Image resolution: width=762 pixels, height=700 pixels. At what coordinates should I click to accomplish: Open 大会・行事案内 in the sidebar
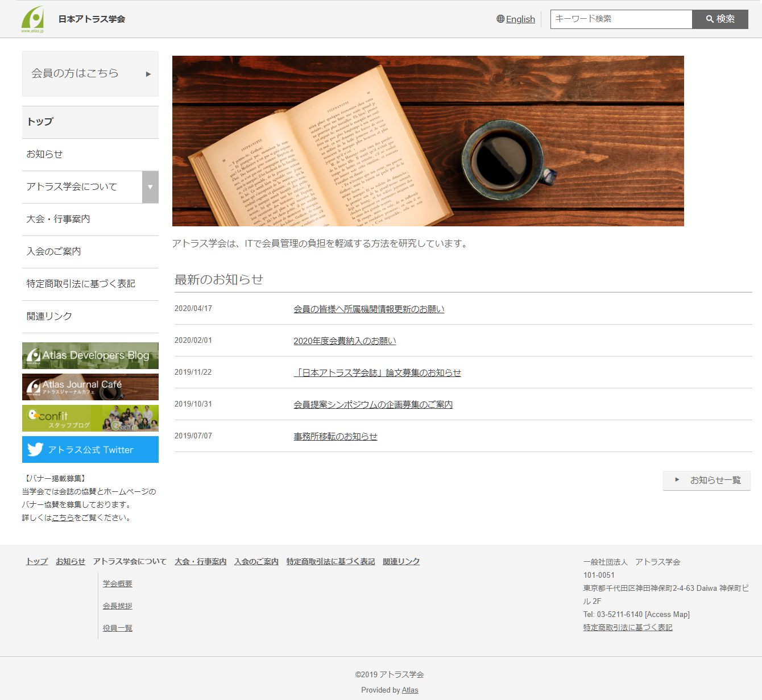coord(58,219)
